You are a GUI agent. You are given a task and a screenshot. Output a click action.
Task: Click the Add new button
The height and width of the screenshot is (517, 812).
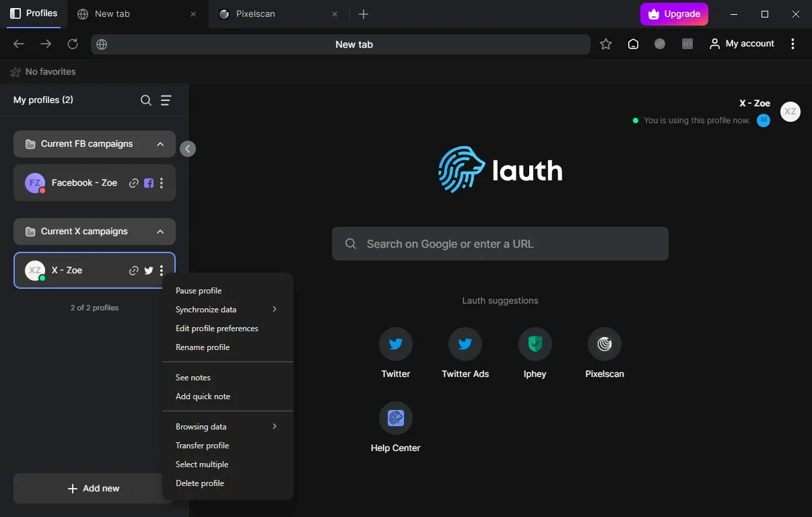(x=94, y=489)
